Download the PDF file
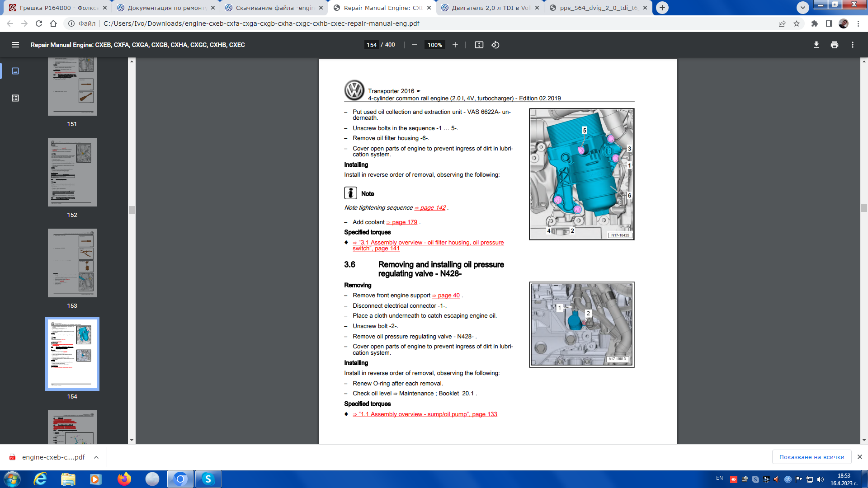Viewport: 868px width, 488px height. coord(816,45)
